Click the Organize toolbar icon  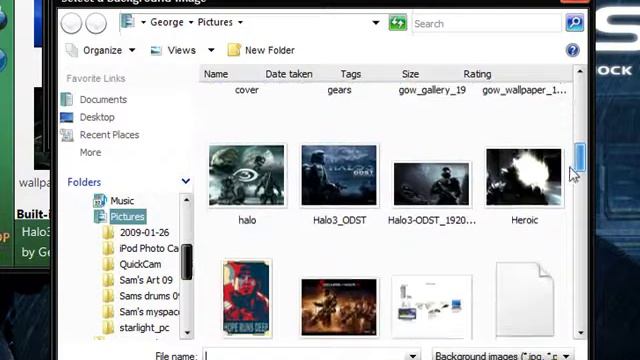pos(72,50)
